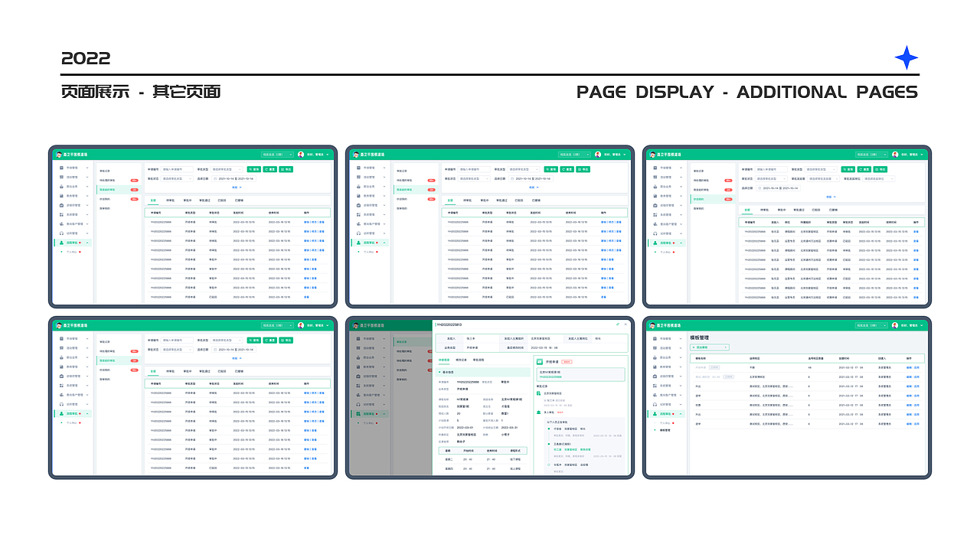Click headset icon in bottom-left screenshot sidebar
980x551 pixels.
61,405
